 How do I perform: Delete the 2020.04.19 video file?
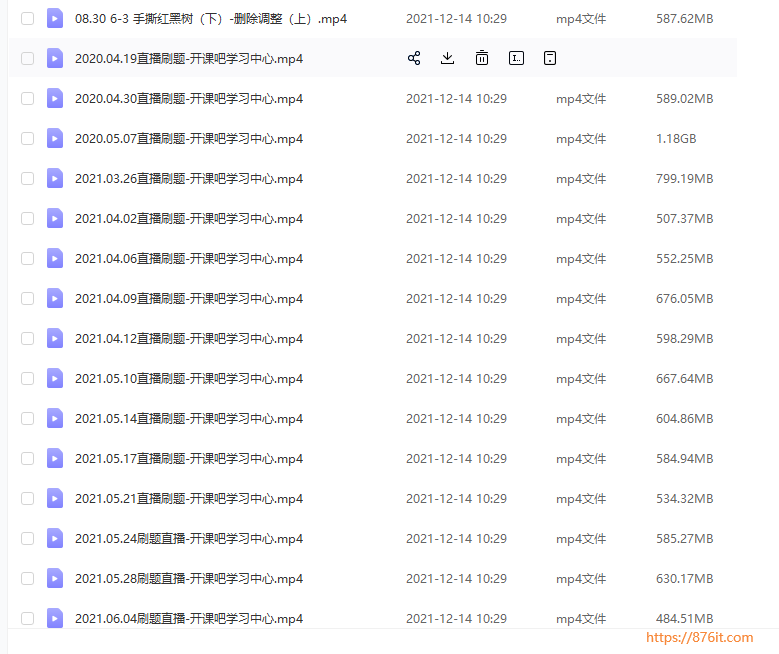[x=482, y=58]
